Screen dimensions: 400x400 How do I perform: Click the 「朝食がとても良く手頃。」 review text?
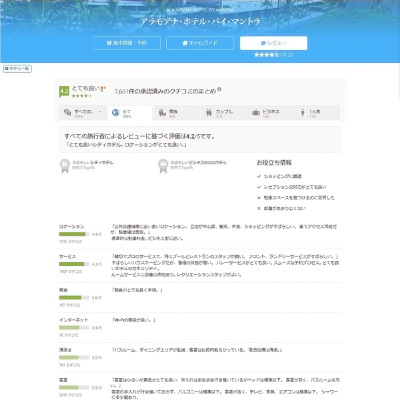pyautogui.click(x=137, y=290)
